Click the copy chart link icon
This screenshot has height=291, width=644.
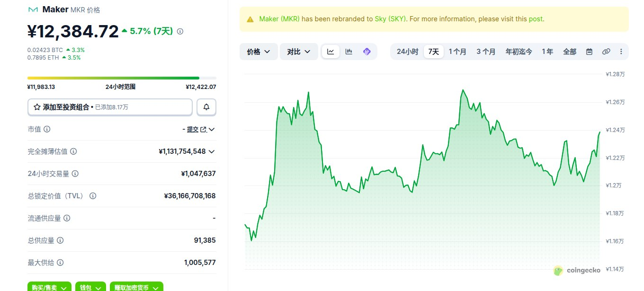tap(606, 52)
